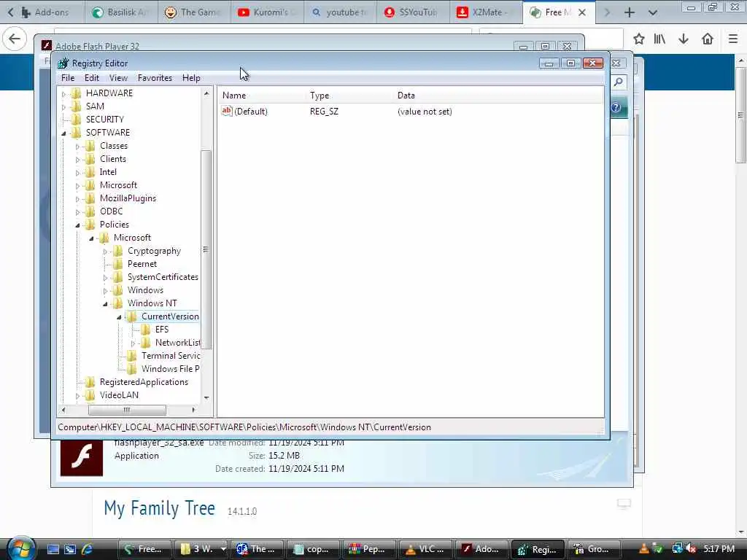Click tree pane scroll down arrow

pyautogui.click(x=206, y=397)
